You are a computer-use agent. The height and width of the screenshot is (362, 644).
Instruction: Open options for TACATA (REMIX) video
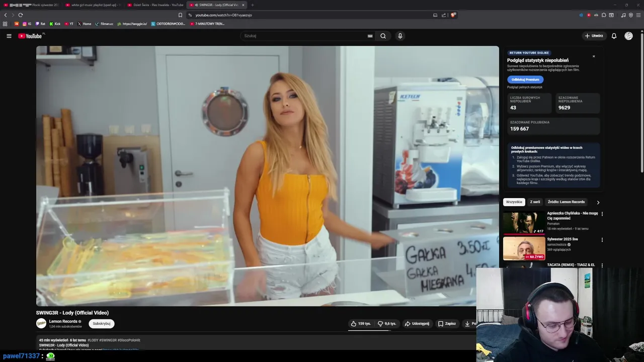(602, 265)
